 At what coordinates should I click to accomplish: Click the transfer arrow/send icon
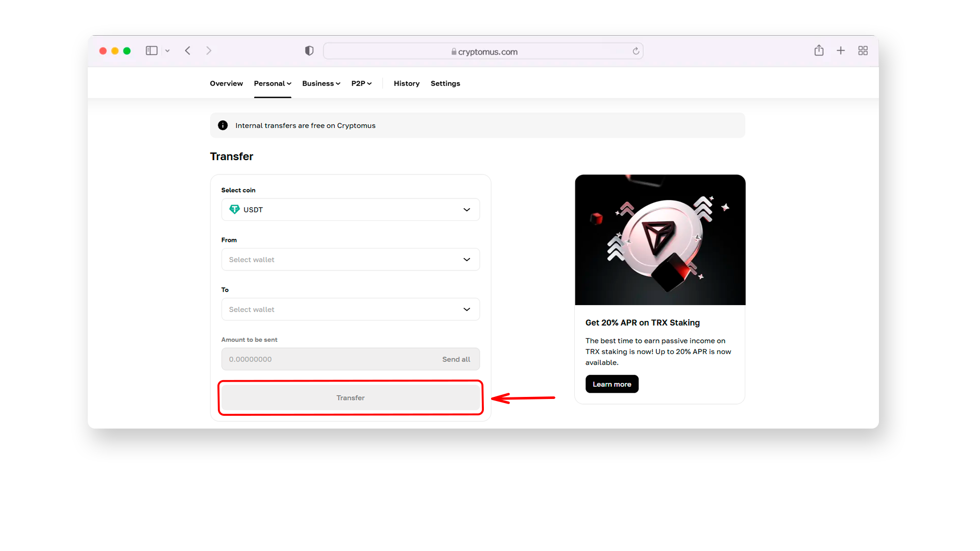click(x=350, y=397)
